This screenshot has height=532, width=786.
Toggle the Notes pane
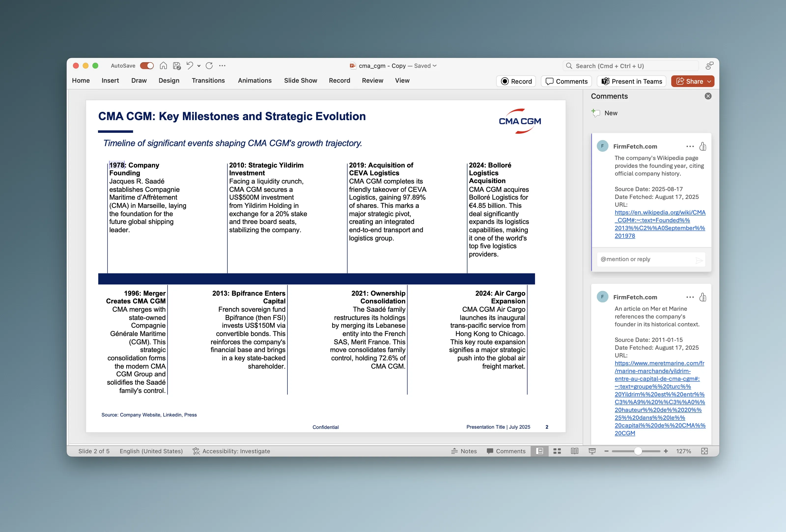point(464,451)
